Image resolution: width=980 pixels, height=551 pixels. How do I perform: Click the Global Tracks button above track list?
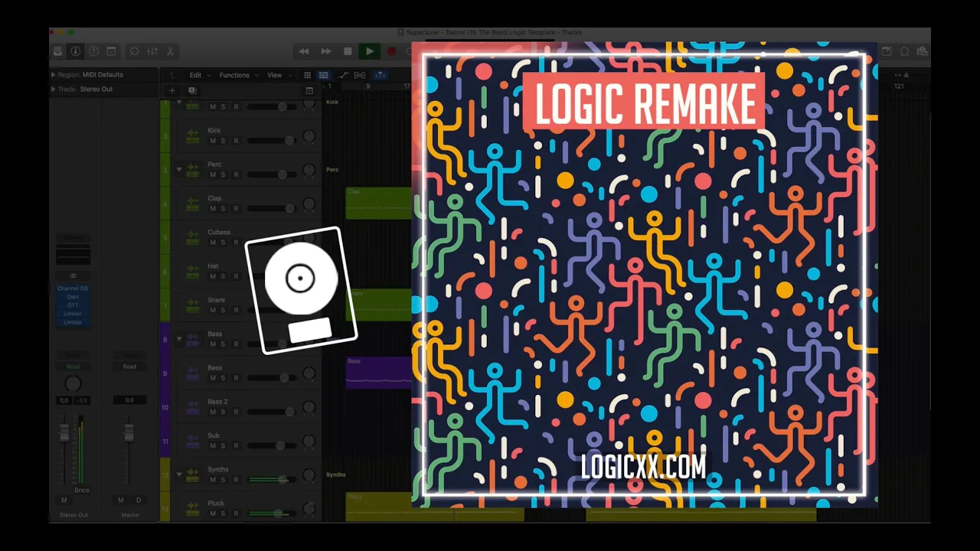[309, 90]
